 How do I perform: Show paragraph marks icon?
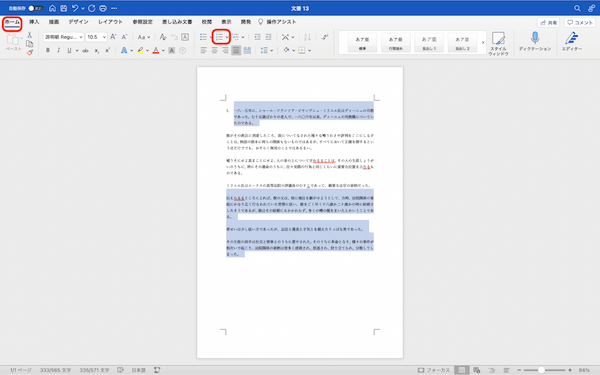pos(325,37)
